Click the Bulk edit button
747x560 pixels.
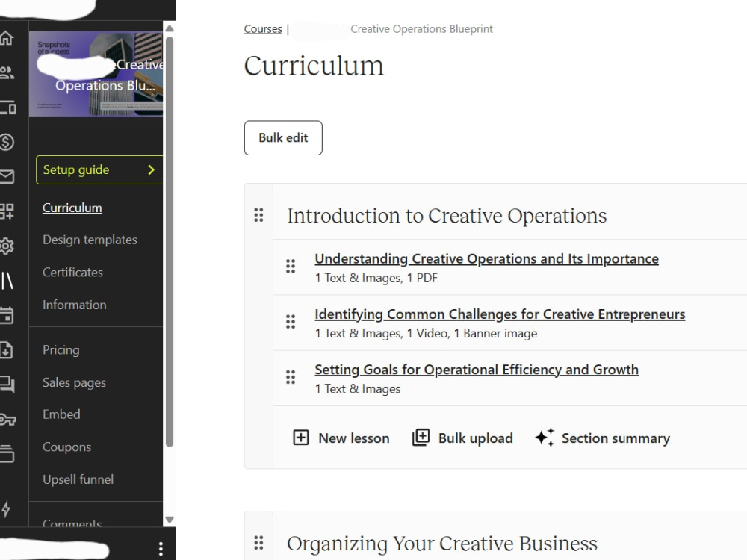(283, 137)
